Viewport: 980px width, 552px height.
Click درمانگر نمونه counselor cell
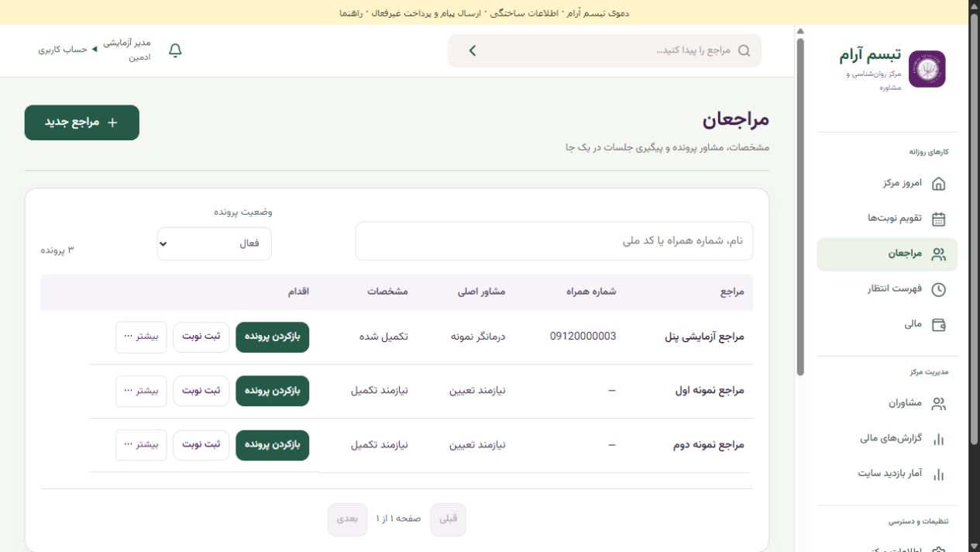pyautogui.click(x=478, y=336)
